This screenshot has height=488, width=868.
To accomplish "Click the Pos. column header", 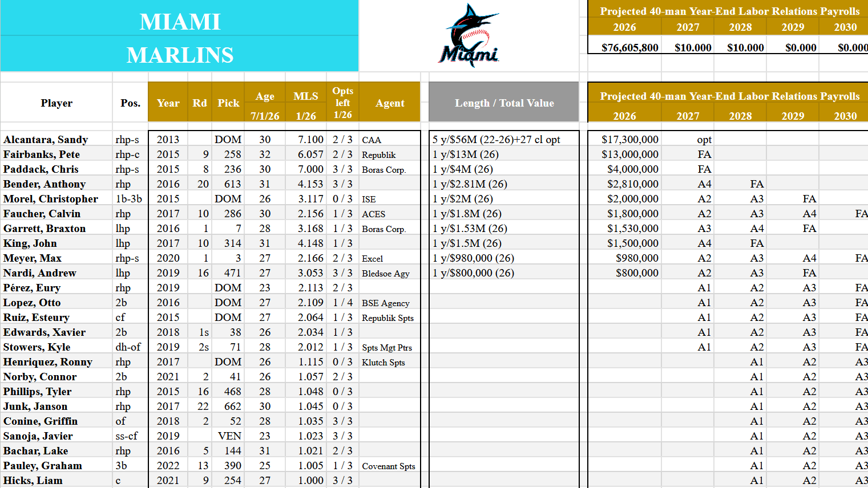I will pos(130,103).
